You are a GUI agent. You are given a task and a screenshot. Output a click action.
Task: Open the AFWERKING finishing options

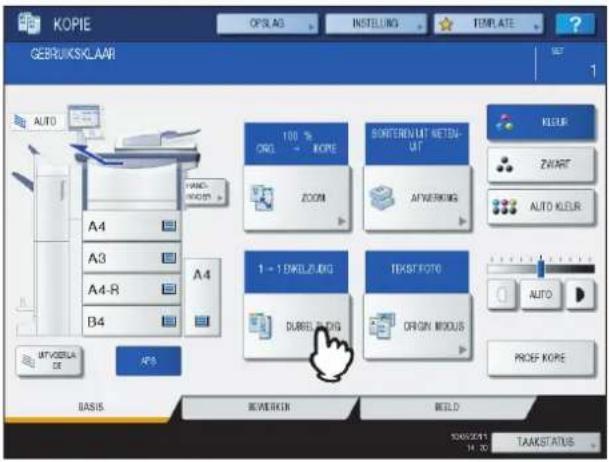point(418,198)
